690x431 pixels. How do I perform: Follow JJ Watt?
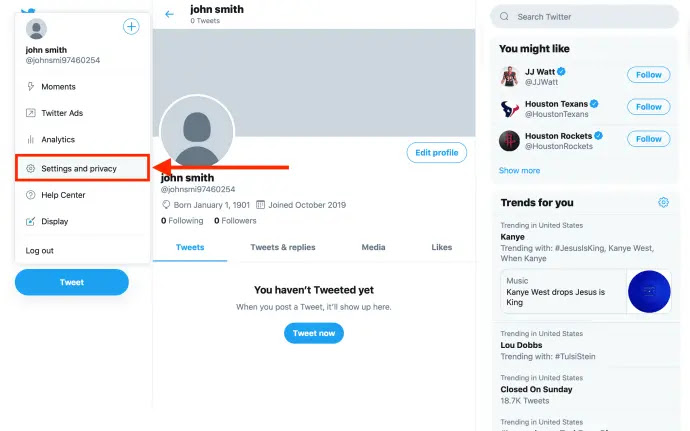point(649,75)
